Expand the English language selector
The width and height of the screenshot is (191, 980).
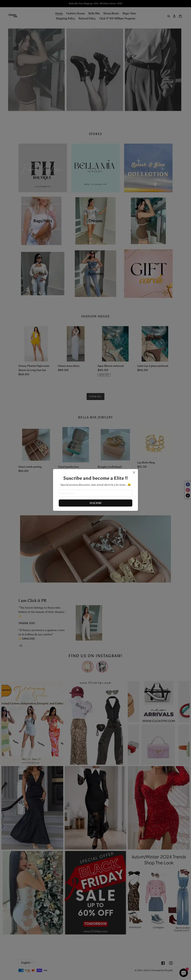point(27,962)
